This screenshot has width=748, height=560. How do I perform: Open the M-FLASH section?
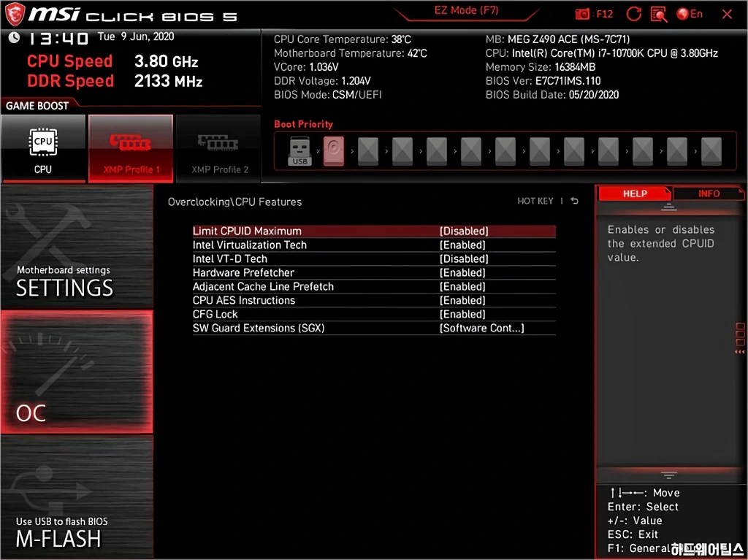(77, 496)
